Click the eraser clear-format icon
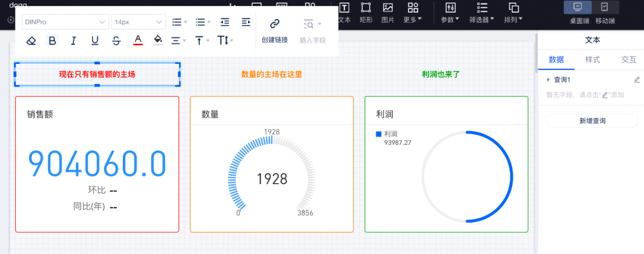 click(x=32, y=41)
